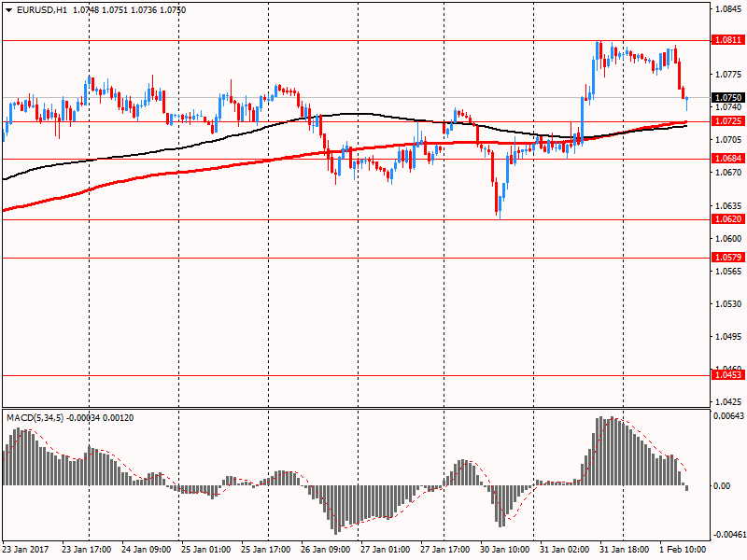The width and height of the screenshot is (747, 560).
Task: Click the black 1.0750 current price label
Action: click(x=727, y=97)
